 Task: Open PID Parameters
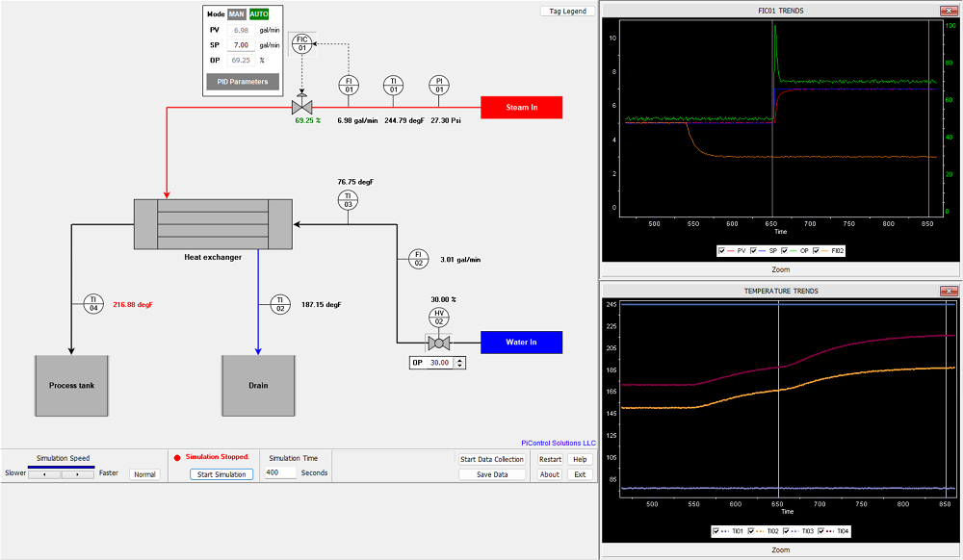point(243,82)
